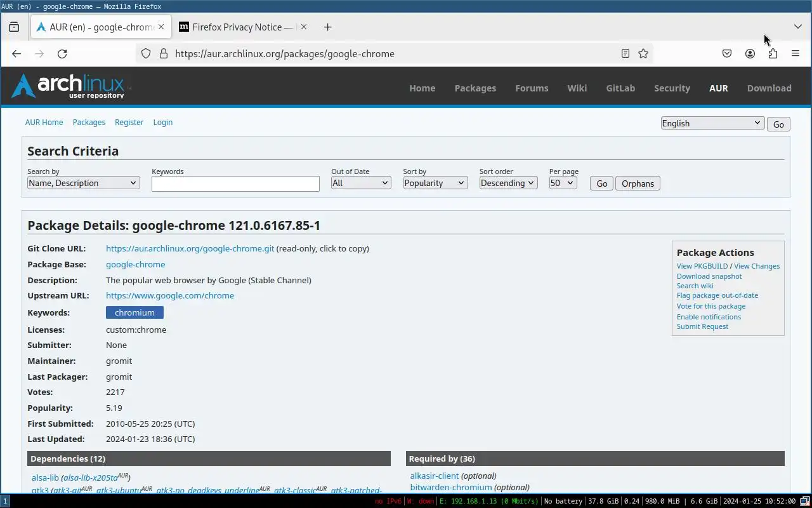Close the Firefox Privacy Notice tab
The image size is (812, 508).
pos(303,27)
